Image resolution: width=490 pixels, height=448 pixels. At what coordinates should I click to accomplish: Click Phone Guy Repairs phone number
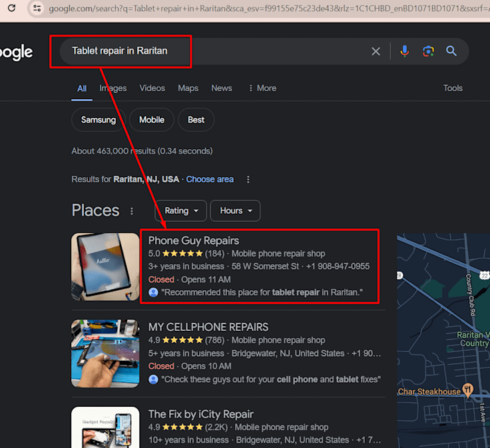(338, 266)
